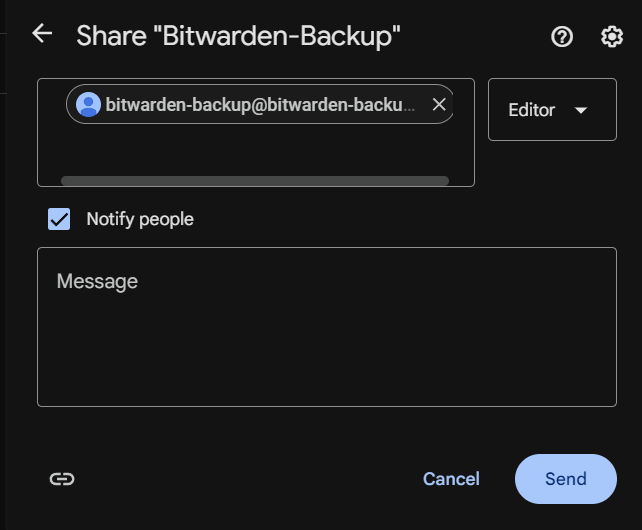Go back using the left arrow icon
This screenshot has height=530, width=642.
(42, 34)
